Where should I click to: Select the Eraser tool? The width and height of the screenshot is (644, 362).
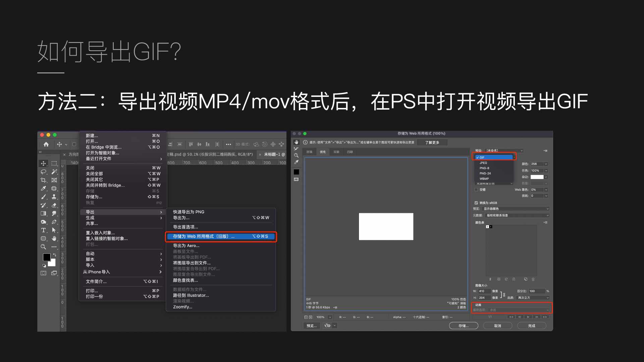tap(54, 205)
